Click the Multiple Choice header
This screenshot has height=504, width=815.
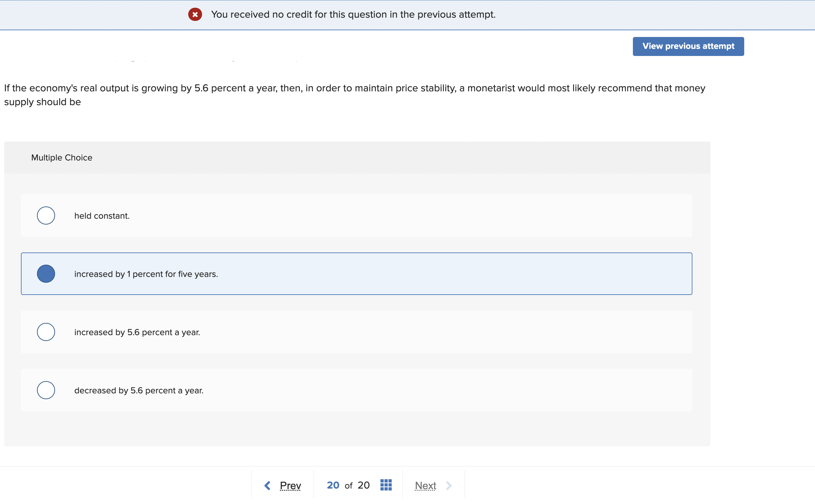(x=62, y=157)
